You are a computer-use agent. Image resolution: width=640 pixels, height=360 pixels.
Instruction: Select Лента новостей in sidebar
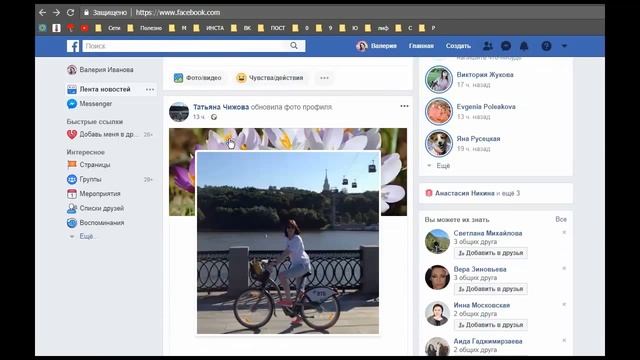click(x=104, y=89)
